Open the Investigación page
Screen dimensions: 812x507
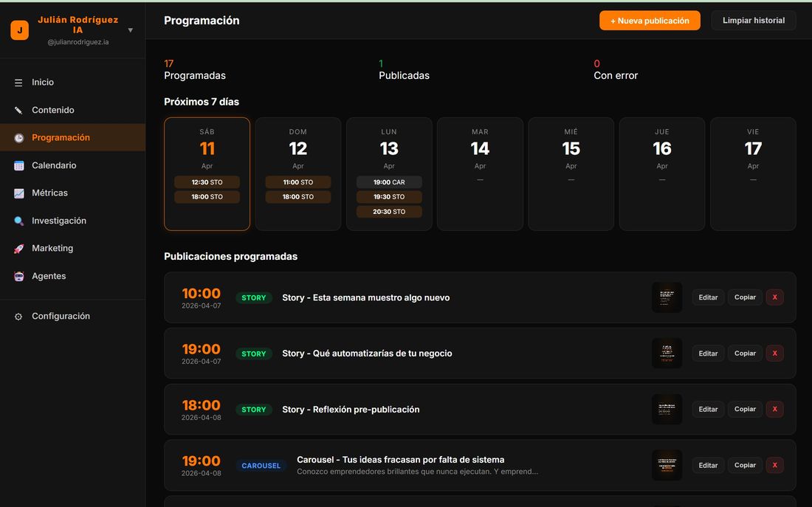click(x=72, y=221)
